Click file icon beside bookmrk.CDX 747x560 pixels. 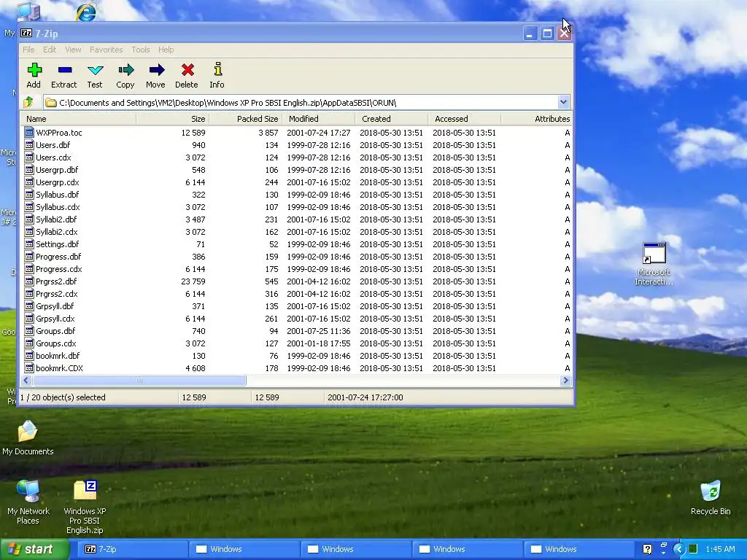29,367
